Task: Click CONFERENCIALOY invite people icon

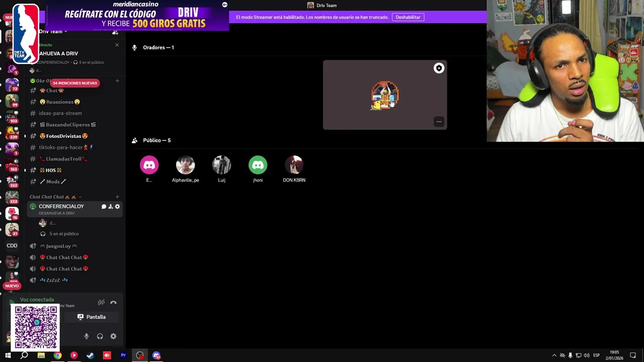Action: pyautogui.click(x=111, y=207)
